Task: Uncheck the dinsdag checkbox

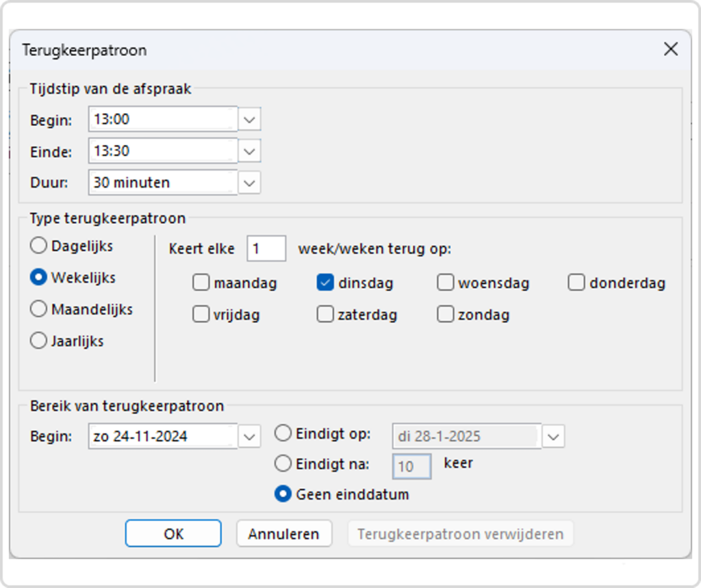Action: 325,283
